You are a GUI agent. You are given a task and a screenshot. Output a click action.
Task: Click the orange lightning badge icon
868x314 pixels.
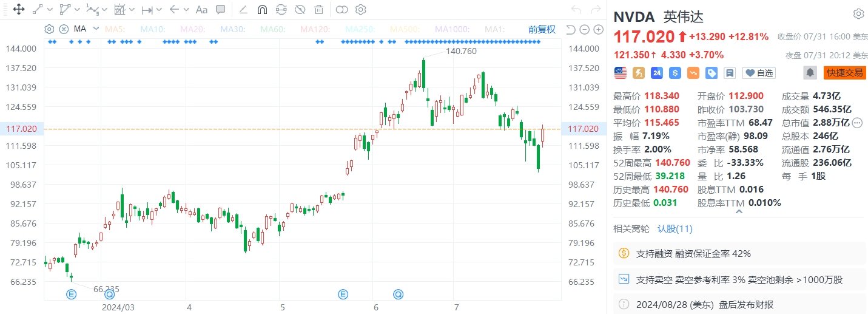click(x=639, y=73)
